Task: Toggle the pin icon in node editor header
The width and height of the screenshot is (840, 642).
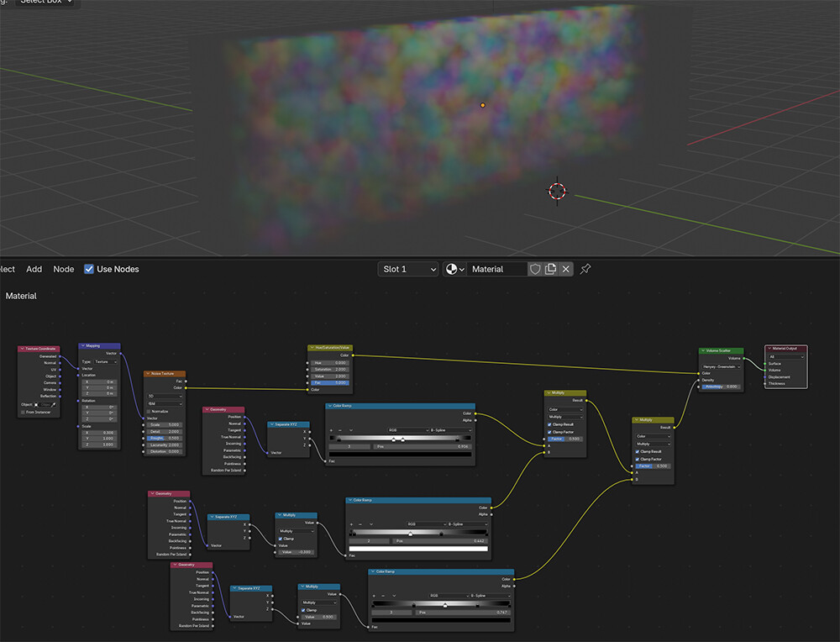Action: click(x=585, y=269)
